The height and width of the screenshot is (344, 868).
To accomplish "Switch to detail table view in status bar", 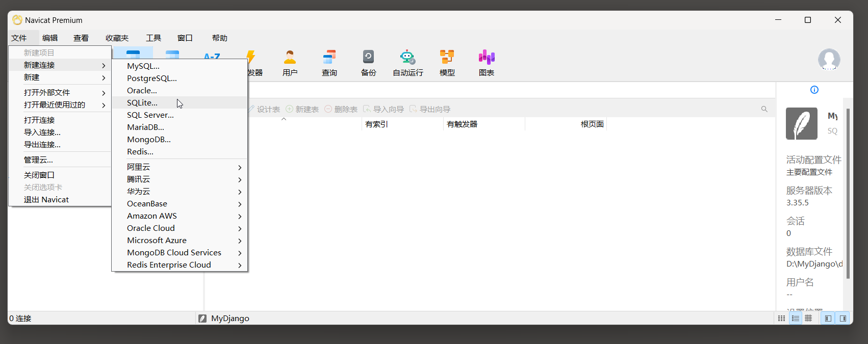I will tap(809, 319).
